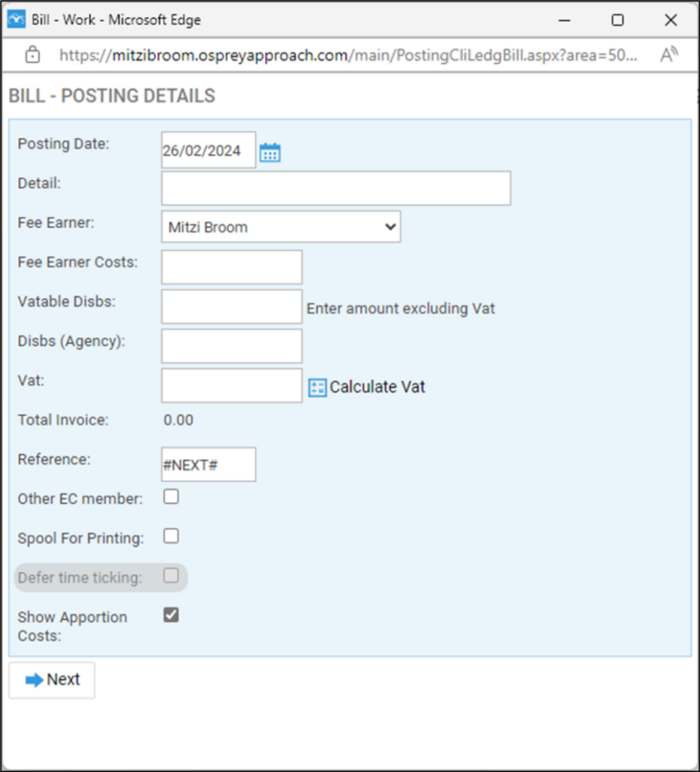This screenshot has width=700, height=772.
Task: Enable Spool For Printing
Action: coord(170,536)
